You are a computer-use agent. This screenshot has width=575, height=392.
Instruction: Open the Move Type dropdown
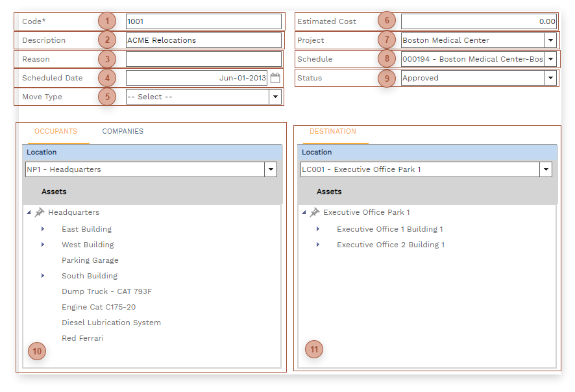click(x=275, y=97)
